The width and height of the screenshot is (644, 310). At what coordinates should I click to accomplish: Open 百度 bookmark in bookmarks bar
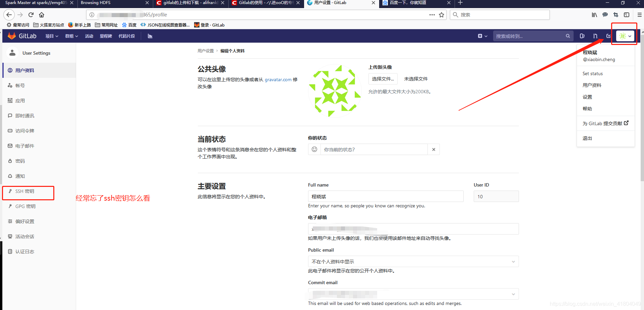tap(129, 25)
